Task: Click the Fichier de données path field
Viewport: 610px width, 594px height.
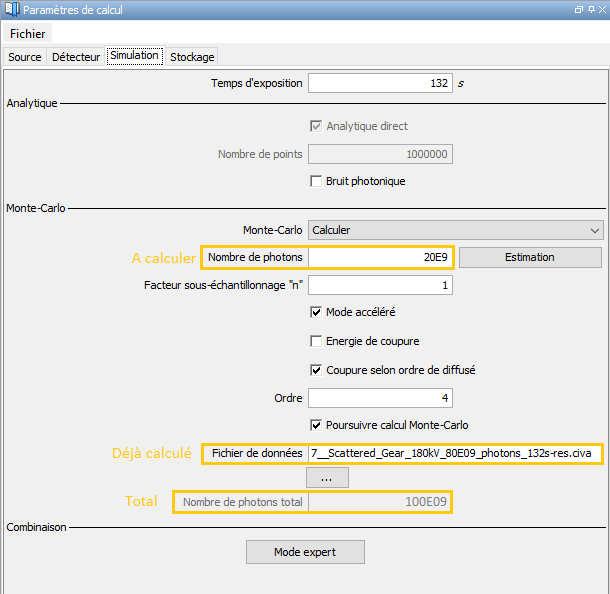Action: pyautogui.click(x=457, y=453)
